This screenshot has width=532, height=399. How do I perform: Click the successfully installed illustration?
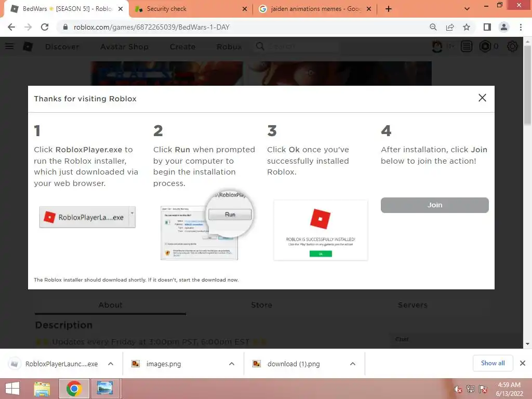click(x=321, y=230)
